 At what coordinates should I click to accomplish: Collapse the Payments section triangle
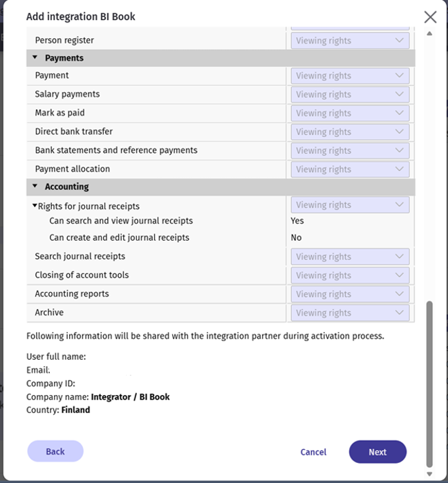(x=35, y=57)
